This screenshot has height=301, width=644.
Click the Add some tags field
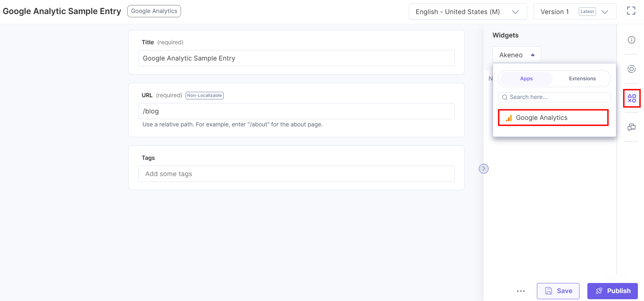click(x=296, y=174)
